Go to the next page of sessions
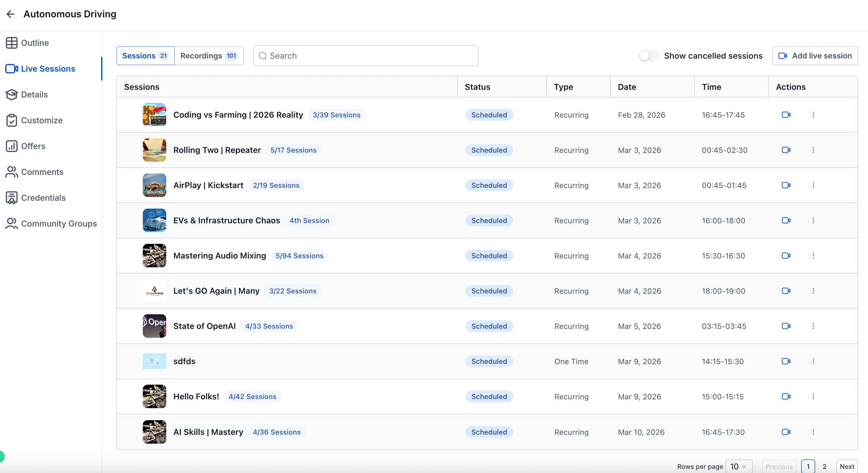 847,466
